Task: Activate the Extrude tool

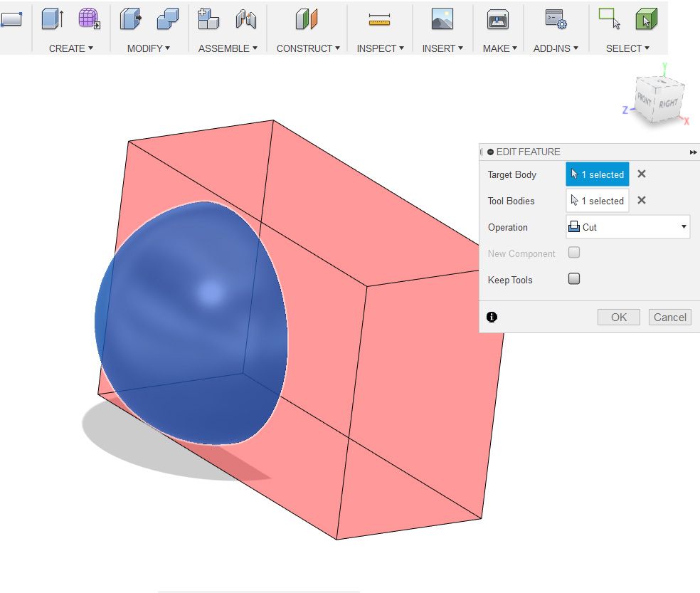Action: 50,20
